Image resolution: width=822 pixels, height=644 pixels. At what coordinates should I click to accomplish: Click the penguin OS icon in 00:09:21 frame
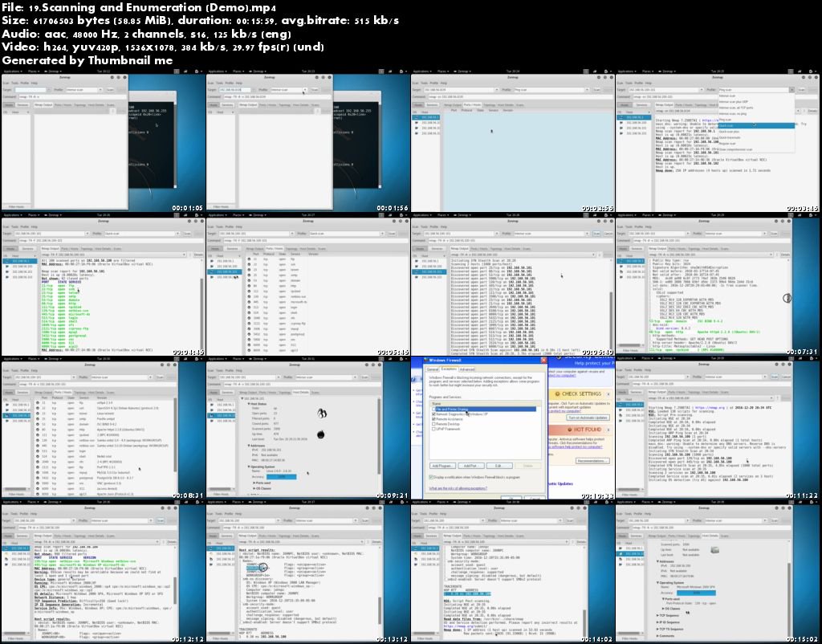point(322,414)
